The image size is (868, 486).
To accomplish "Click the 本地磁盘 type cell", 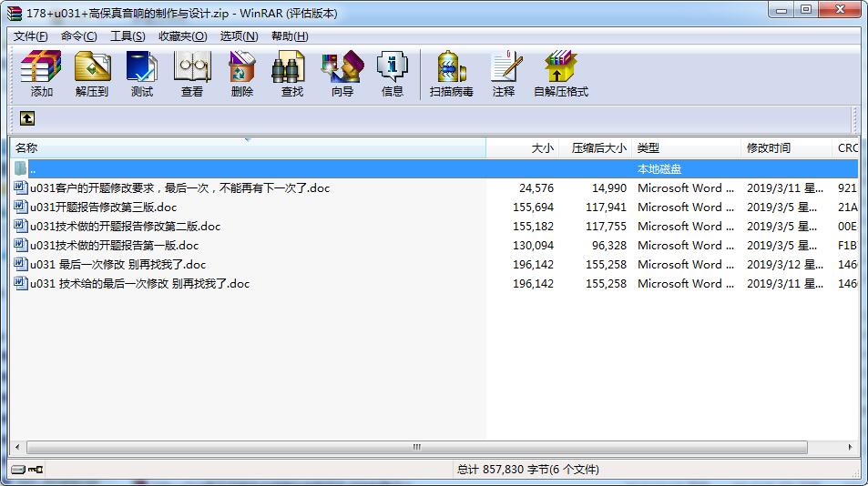I will click(659, 168).
